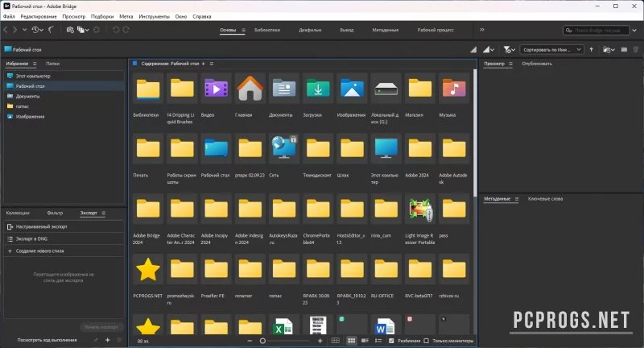
Task: Click the boomerang return icon
Action: (52, 30)
